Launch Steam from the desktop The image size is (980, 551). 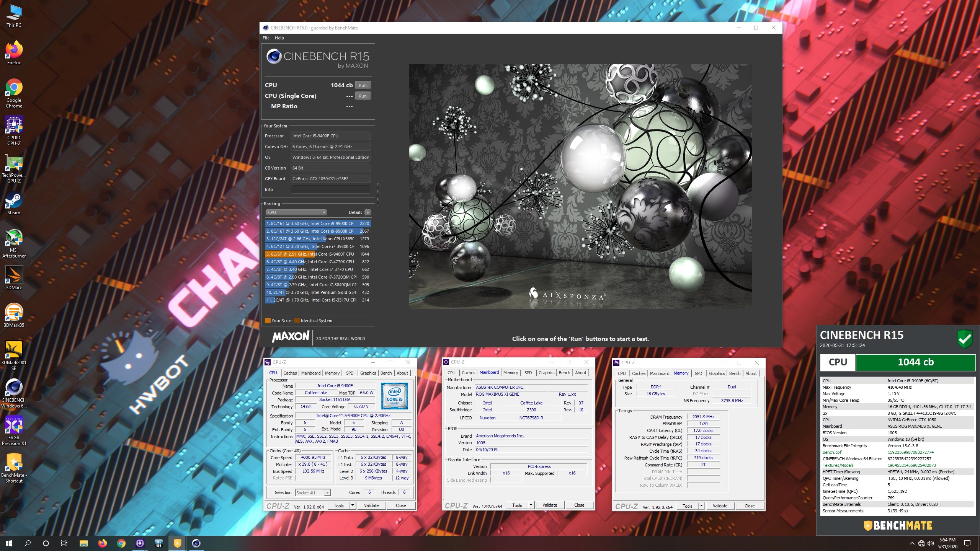pyautogui.click(x=14, y=204)
